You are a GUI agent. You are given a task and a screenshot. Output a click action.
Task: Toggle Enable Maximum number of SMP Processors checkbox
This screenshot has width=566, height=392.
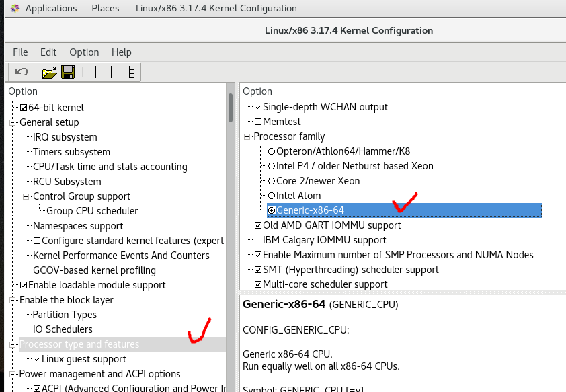pyautogui.click(x=258, y=255)
